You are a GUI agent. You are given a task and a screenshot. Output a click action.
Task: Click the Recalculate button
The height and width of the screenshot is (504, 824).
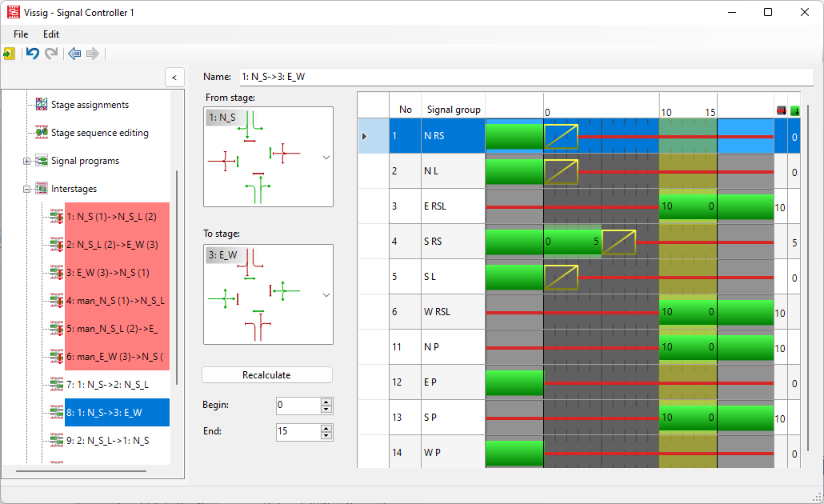click(266, 375)
